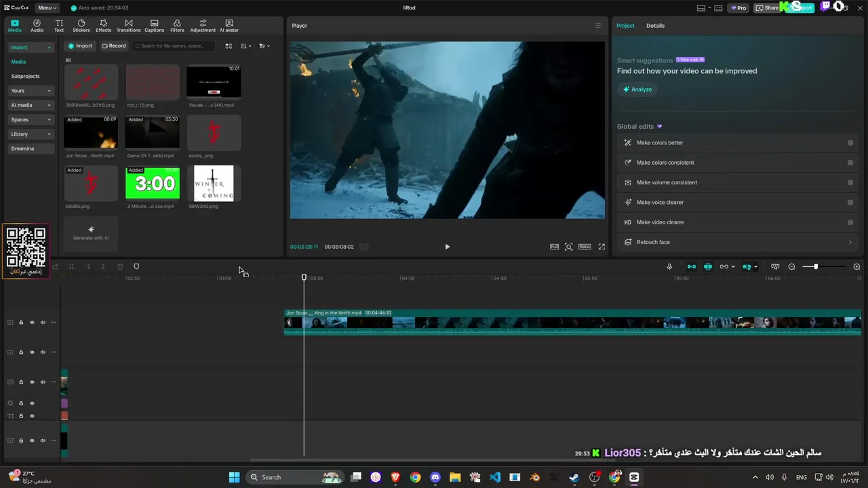Click the timeline zoom slider handle
This screenshot has width=868, height=488.
816,266
